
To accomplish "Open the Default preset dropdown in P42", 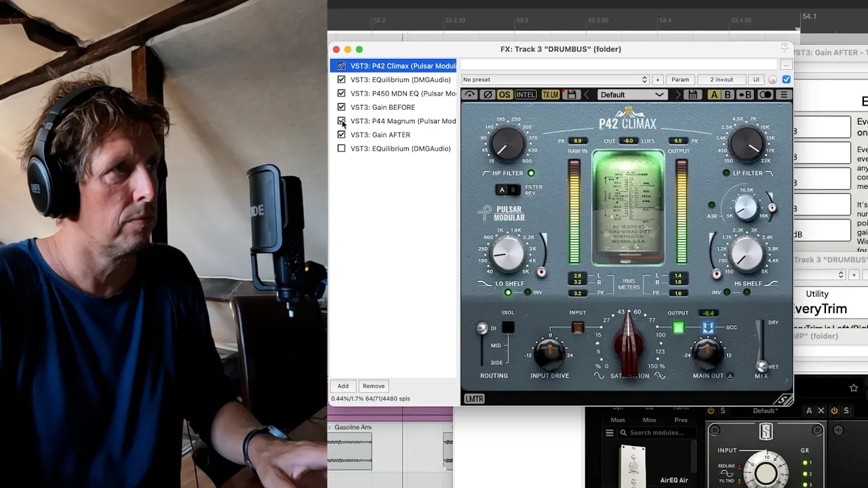I will coord(632,95).
